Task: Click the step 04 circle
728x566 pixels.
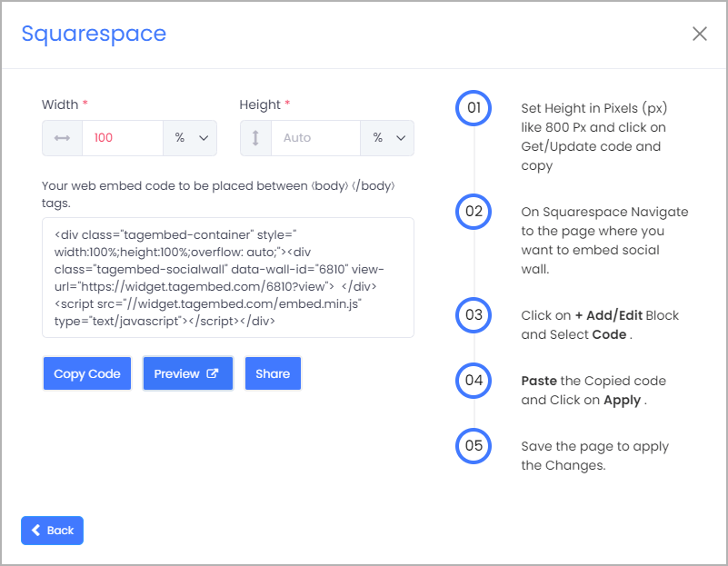Action: coord(474,381)
